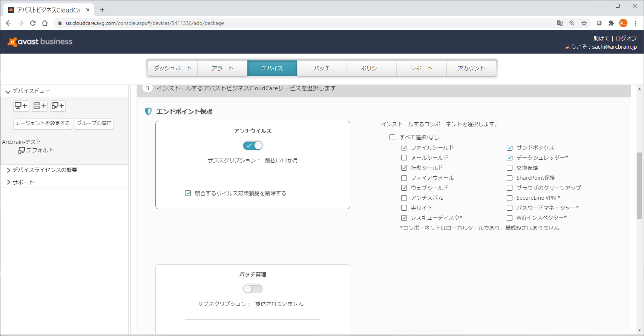
Task: Check the ブラウザのクリーンアップ checkbox
Action: click(510, 188)
